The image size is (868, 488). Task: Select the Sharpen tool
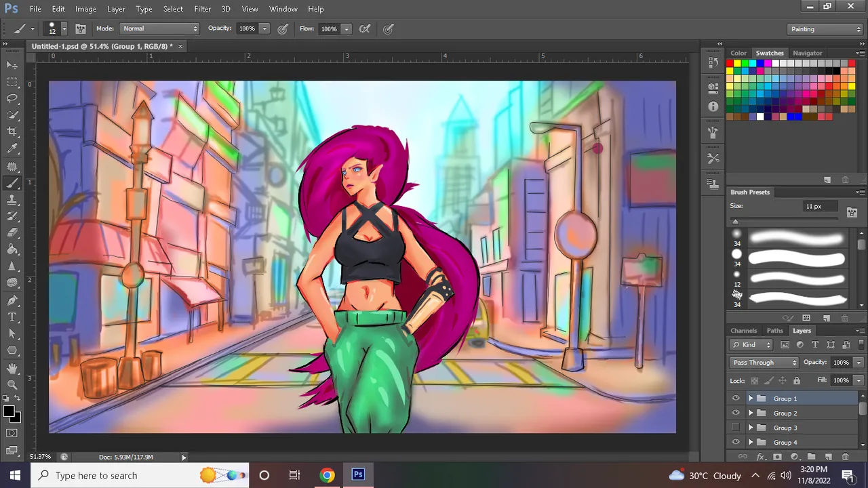tap(12, 266)
